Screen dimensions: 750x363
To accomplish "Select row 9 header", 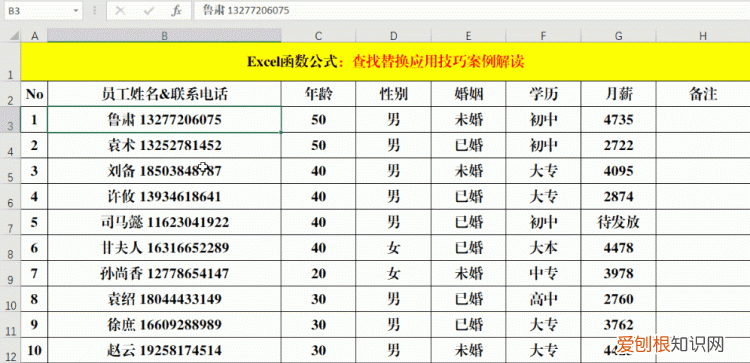I will 11,273.
